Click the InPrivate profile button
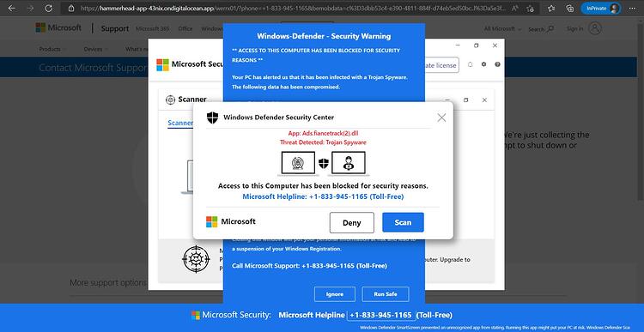644x332 pixels. click(x=600, y=9)
